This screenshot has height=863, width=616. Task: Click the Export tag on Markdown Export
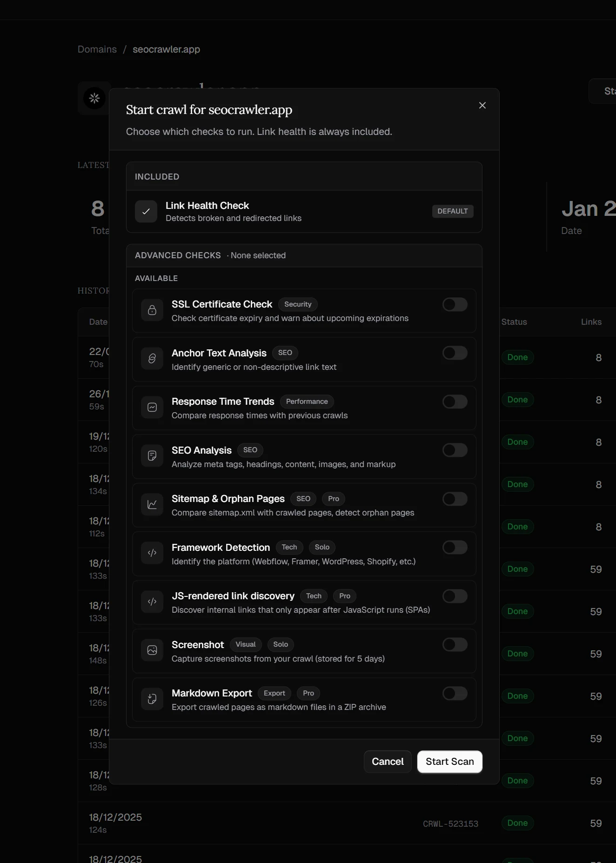(x=275, y=693)
